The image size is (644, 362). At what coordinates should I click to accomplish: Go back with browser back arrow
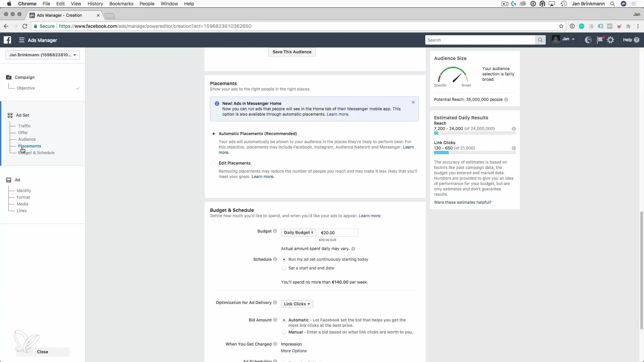tap(6, 26)
